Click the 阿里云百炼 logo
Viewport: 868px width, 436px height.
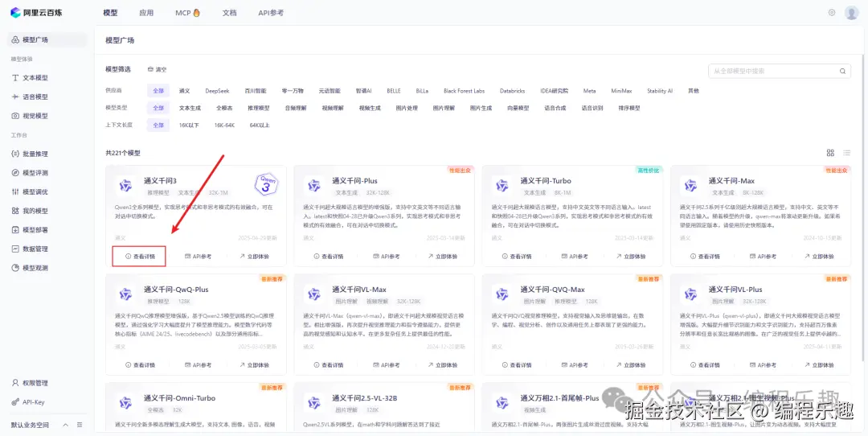pos(36,12)
